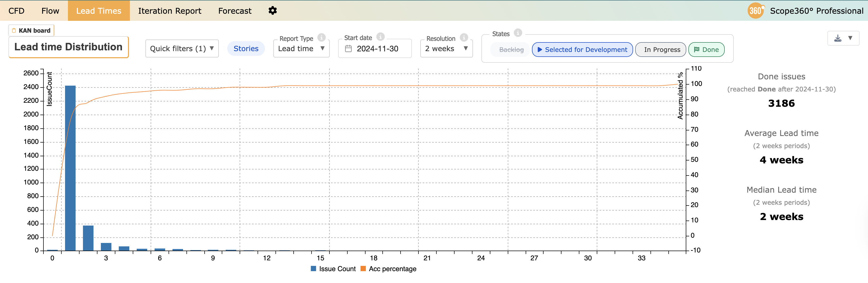The width and height of the screenshot is (868, 283).
Task: Open the settings gear icon
Action: click(x=272, y=11)
